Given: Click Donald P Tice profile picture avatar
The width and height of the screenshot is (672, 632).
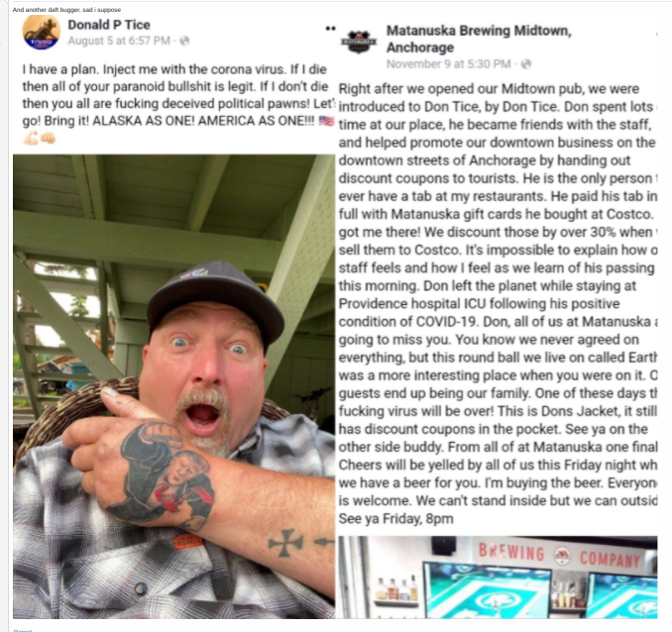Looking at the screenshot, I should pyautogui.click(x=42, y=32).
